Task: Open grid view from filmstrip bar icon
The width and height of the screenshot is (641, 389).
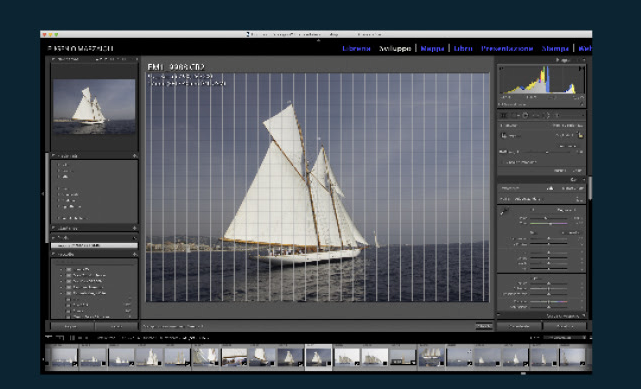Action: 72,338
